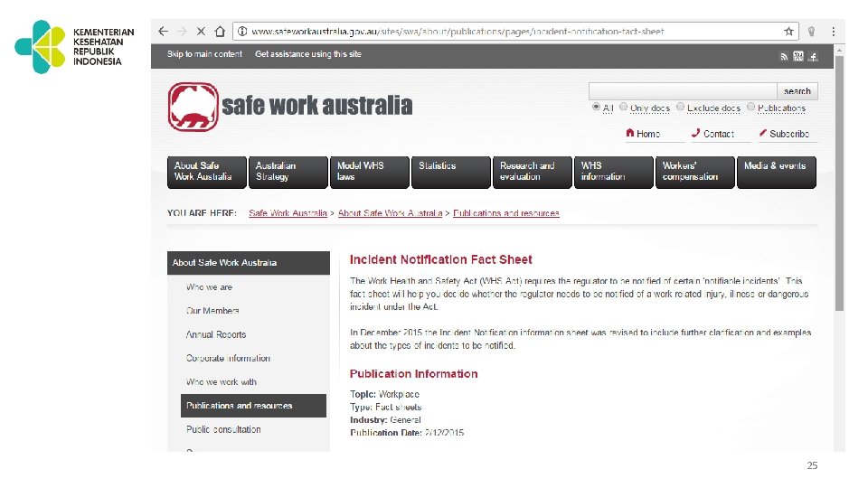Bookmark page with star icon
Screen dimensions: 868x488
pos(788,32)
